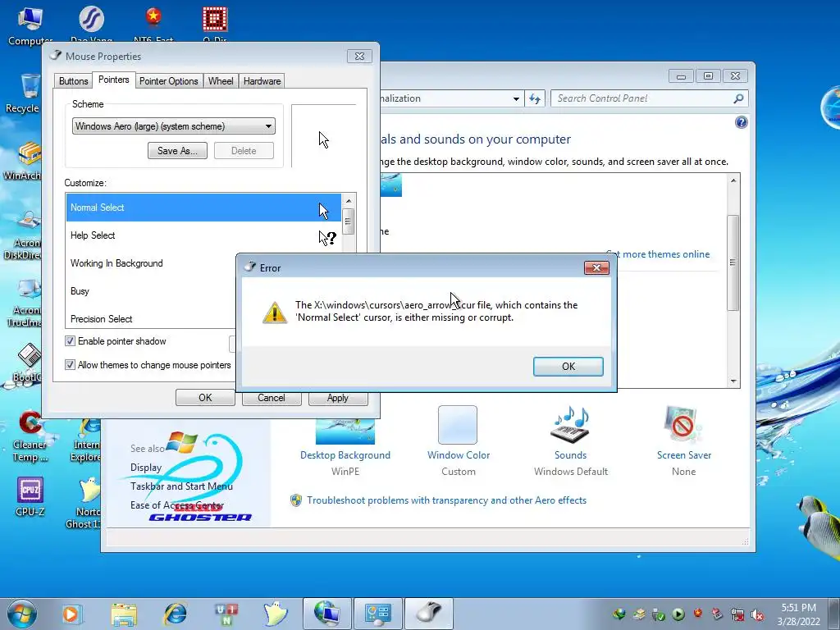This screenshot has height=630, width=840.
Task: Open the Computer desktop icon
Action: pyautogui.click(x=30, y=25)
